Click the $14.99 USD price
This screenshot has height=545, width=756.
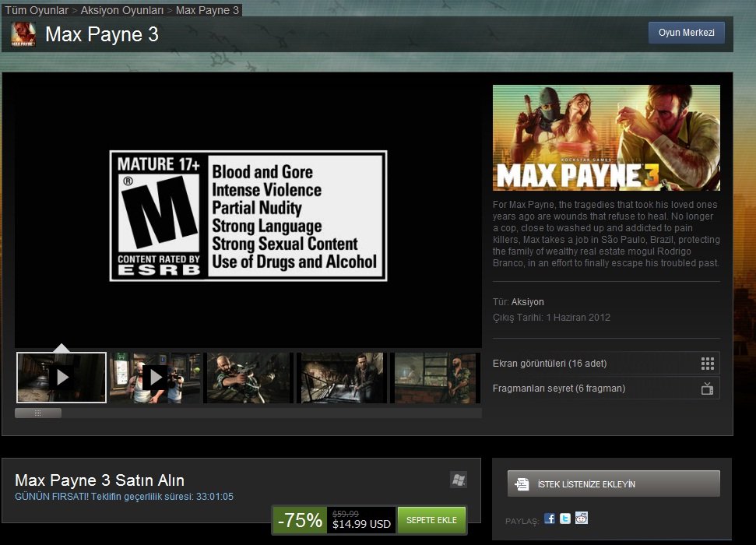click(x=361, y=524)
